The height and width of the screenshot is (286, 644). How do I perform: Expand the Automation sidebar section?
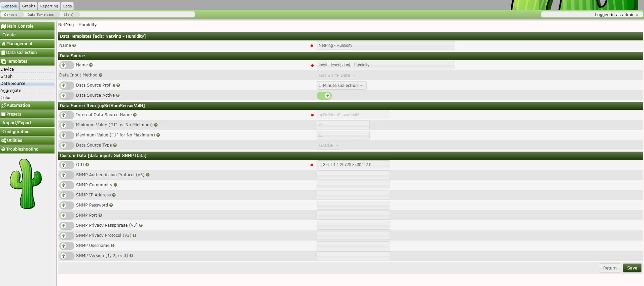point(27,105)
